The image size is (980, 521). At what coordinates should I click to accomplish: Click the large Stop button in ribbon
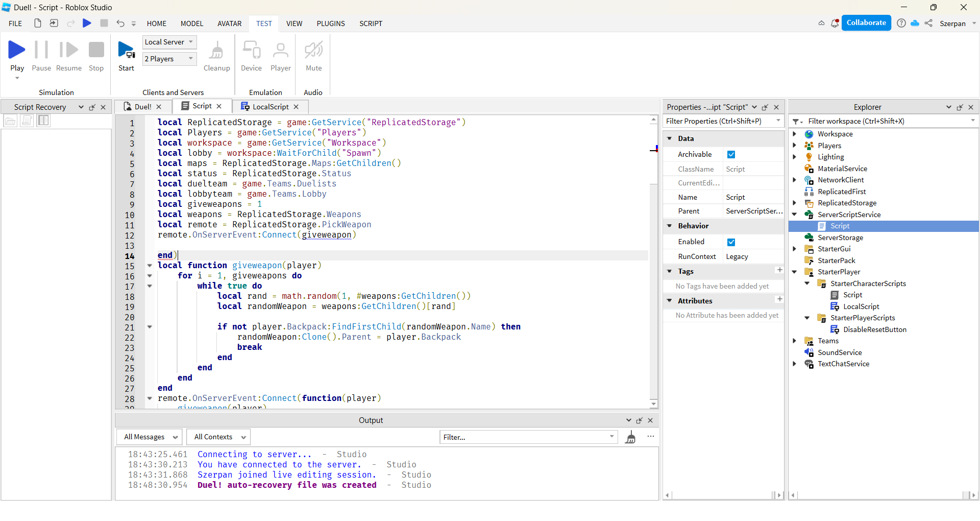[x=96, y=56]
